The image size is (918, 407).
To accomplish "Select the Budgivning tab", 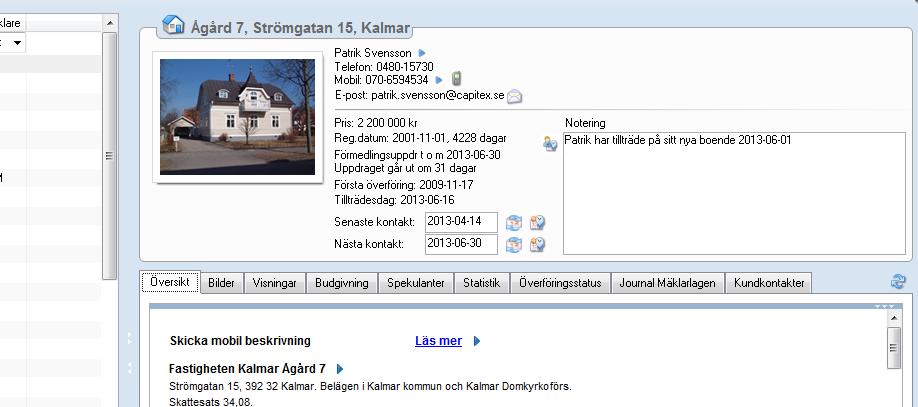I will click(x=342, y=283).
